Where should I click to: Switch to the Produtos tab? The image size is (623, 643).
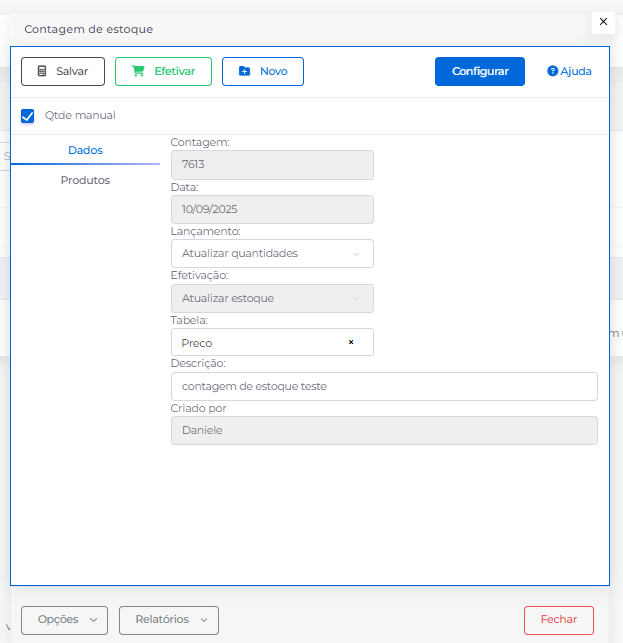point(85,180)
